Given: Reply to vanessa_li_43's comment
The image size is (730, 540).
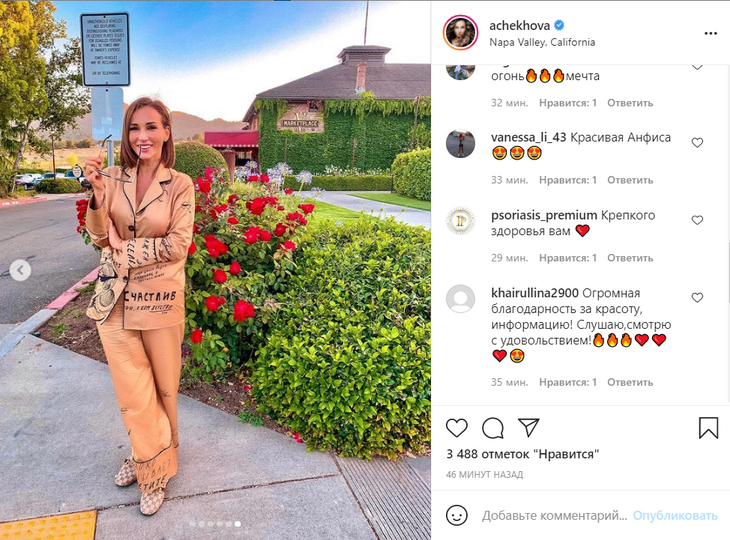Looking at the screenshot, I should coord(630,180).
